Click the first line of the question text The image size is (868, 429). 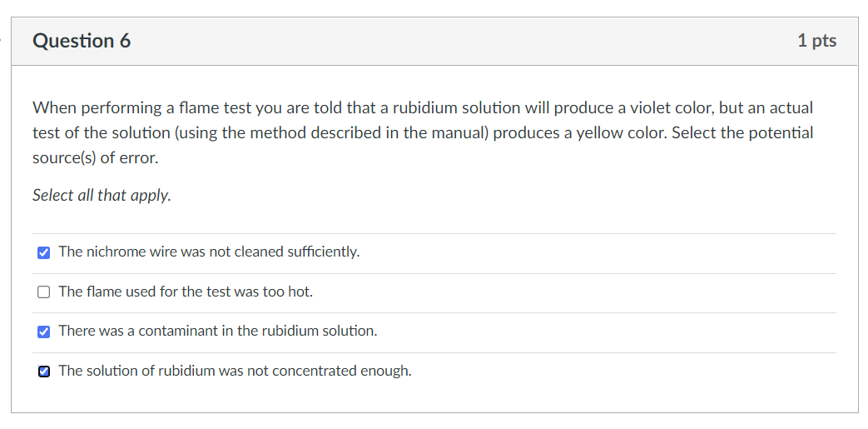tap(423, 107)
